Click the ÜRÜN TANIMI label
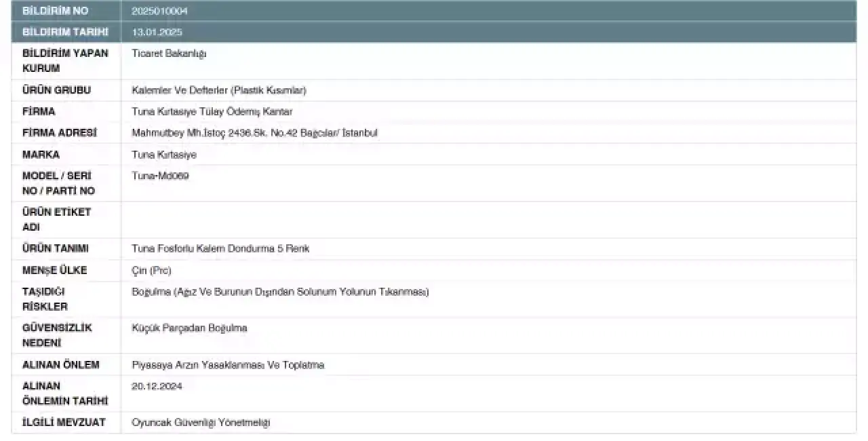The height and width of the screenshot is (441, 868). click(x=56, y=249)
